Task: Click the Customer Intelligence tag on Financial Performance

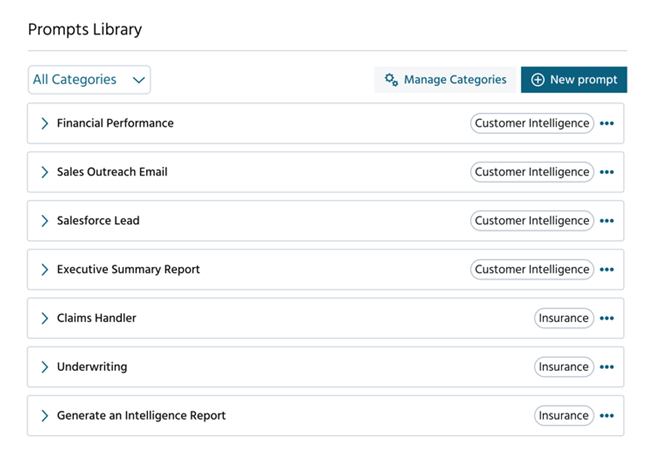Action: 532,124
